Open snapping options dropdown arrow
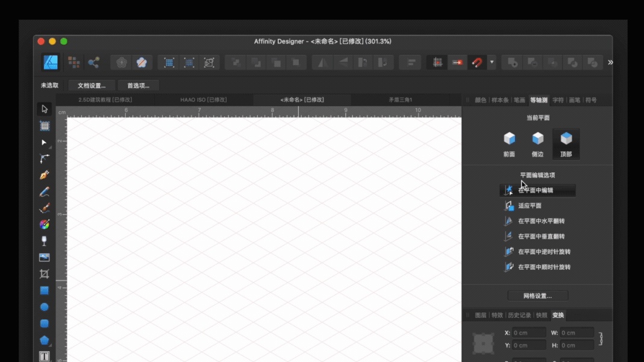Image resolution: width=644 pixels, height=362 pixels. (492, 63)
